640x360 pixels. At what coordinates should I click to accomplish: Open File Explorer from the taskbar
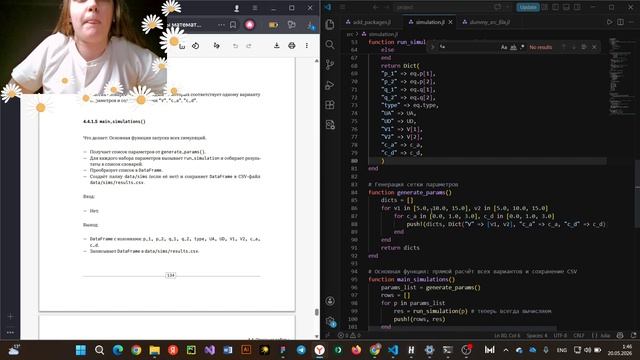(154, 350)
